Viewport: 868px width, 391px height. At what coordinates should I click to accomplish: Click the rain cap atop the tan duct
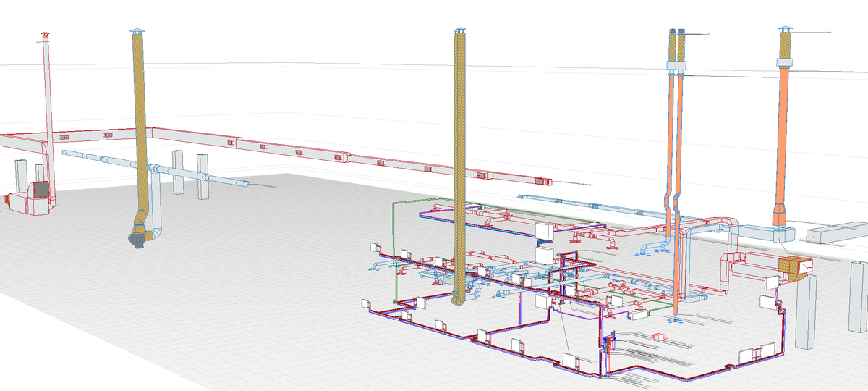pyautogui.click(x=137, y=31)
